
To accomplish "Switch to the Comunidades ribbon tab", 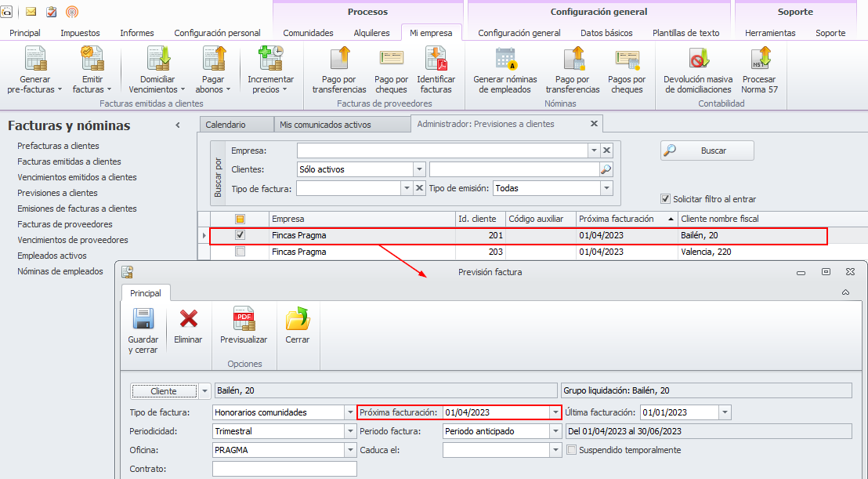I will pos(308,33).
